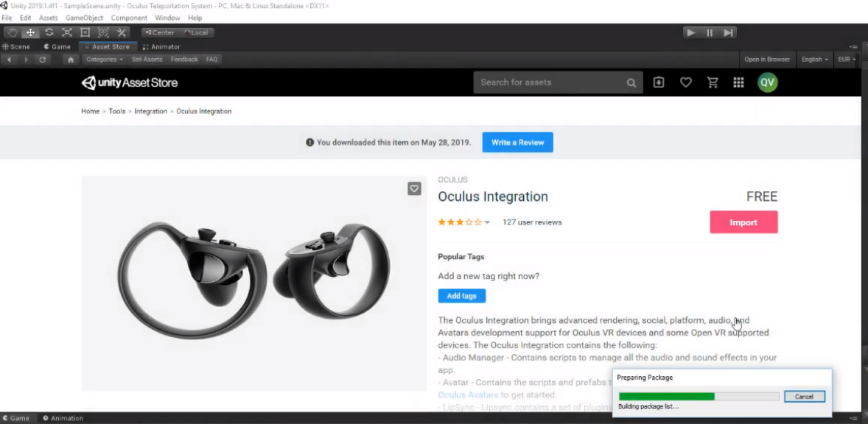Click the Oculus Integration breadcrumb

click(203, 111)
